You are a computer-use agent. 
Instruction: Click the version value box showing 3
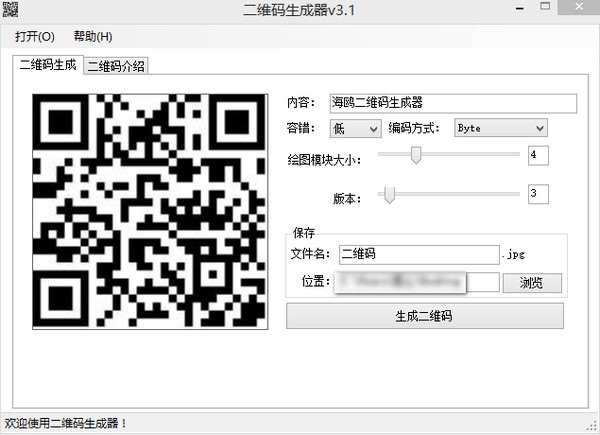[538, 194]
